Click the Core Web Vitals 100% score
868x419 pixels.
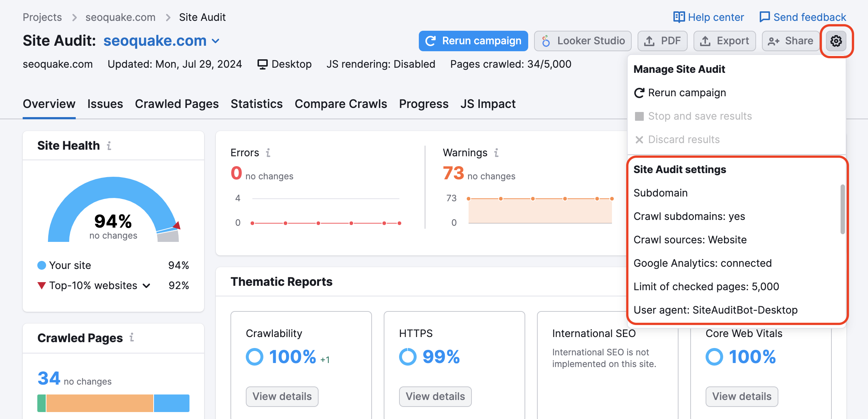tap(752, 357)
